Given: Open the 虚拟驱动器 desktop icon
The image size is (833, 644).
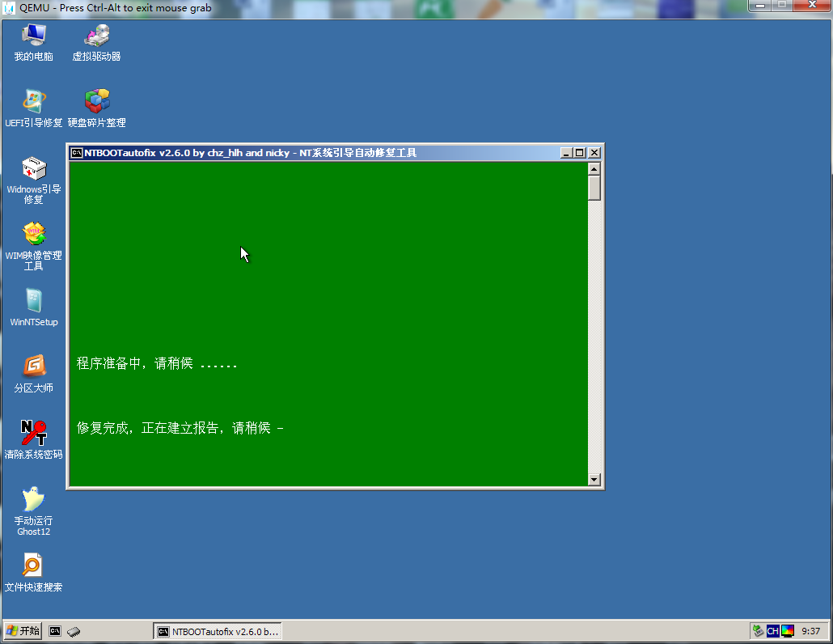Looking at the screenshot, I should click(96, 36).
